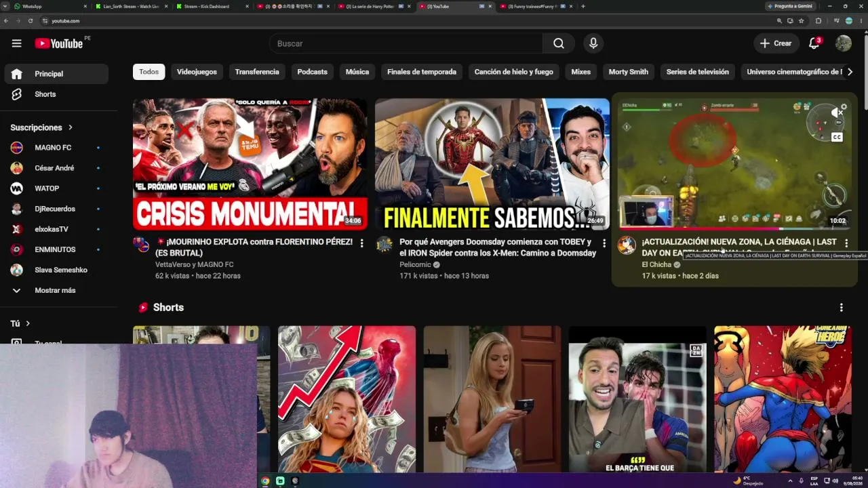
Task: Select the Morty Smith filter chip
Action: pos(629,72)
